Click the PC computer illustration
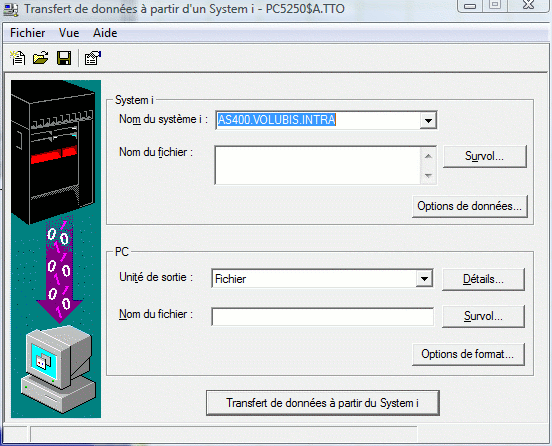This screenshot has height=446, width=552. (x=58, y=369)
